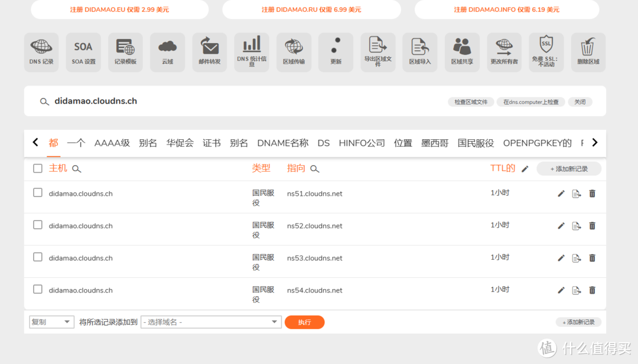Open the 选择域名 domain dropdown
Viewport: 638px width, 364px height.
click(210, 322)
